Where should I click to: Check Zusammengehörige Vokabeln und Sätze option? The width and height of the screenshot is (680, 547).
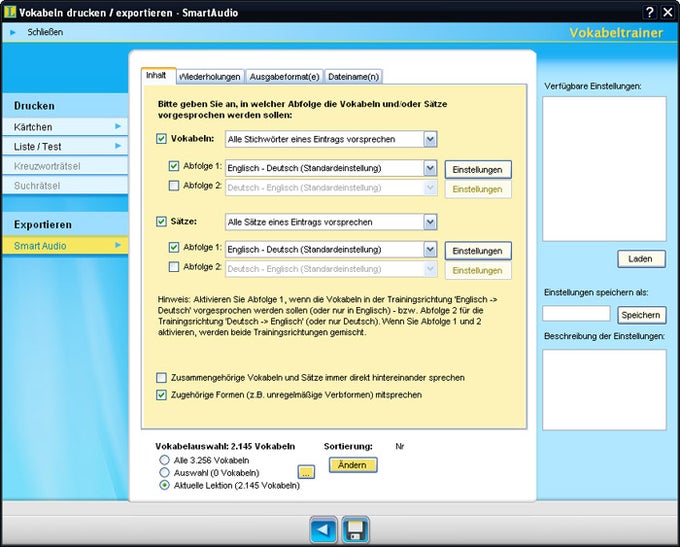[161, 377]
